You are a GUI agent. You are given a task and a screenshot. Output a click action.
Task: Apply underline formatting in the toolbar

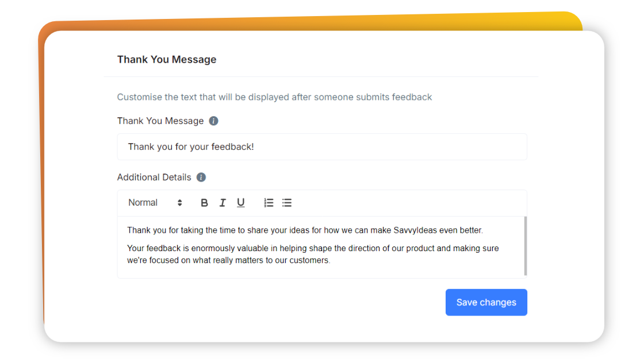[x=240, y=203]
